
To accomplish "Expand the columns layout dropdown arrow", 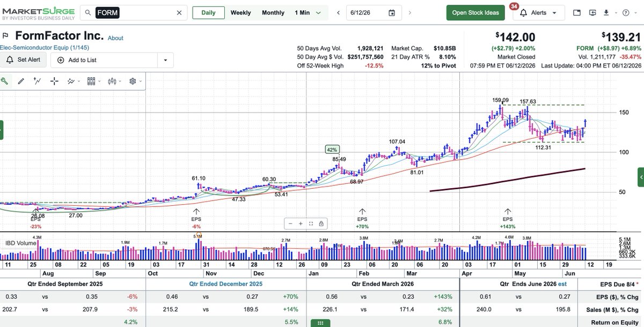I will [x=99, y=82].
